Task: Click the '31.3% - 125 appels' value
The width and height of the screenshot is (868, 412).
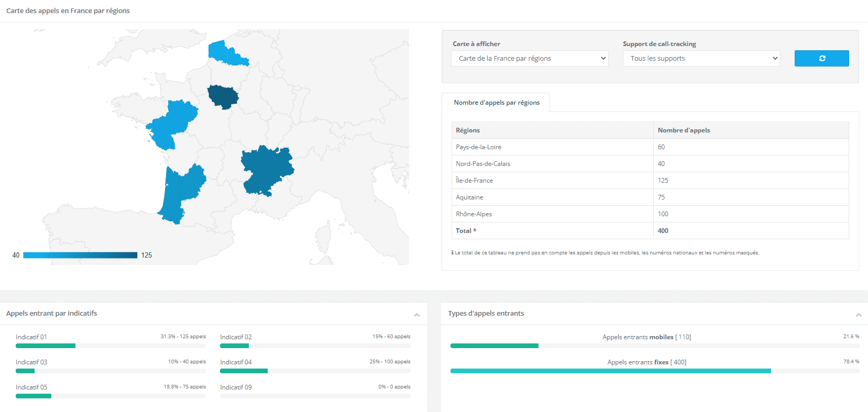Action: 183,337
